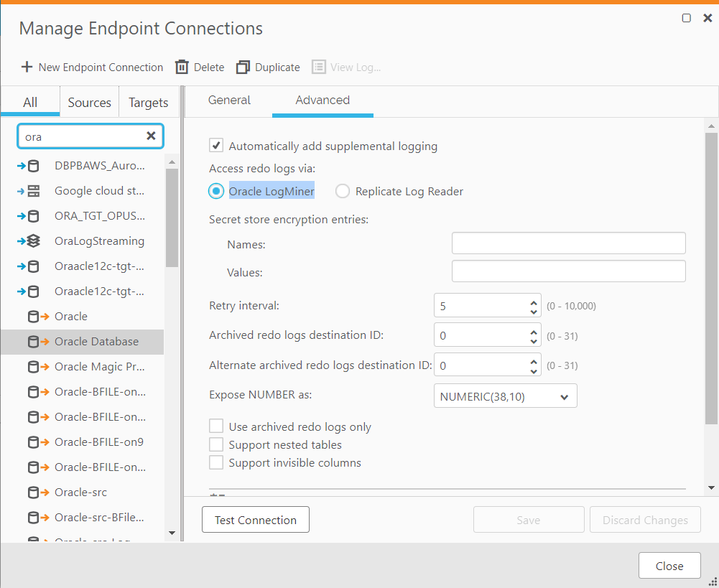Select the OraLogStreaming endpoint icon

pyautogui.click(x=29, y=241)
